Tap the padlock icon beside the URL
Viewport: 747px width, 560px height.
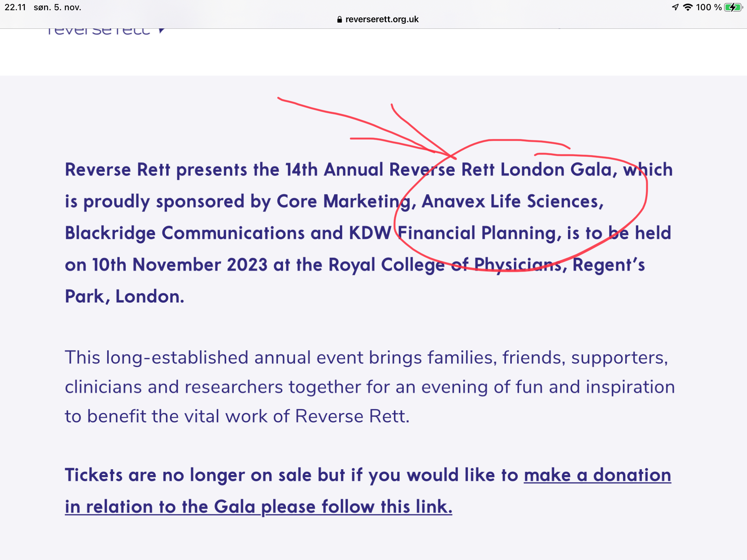[339, 19]
